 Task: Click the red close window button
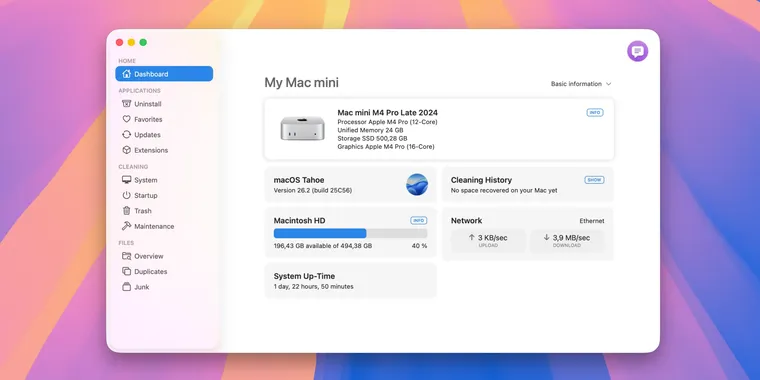pyautogui.click(x=119, y=42)
